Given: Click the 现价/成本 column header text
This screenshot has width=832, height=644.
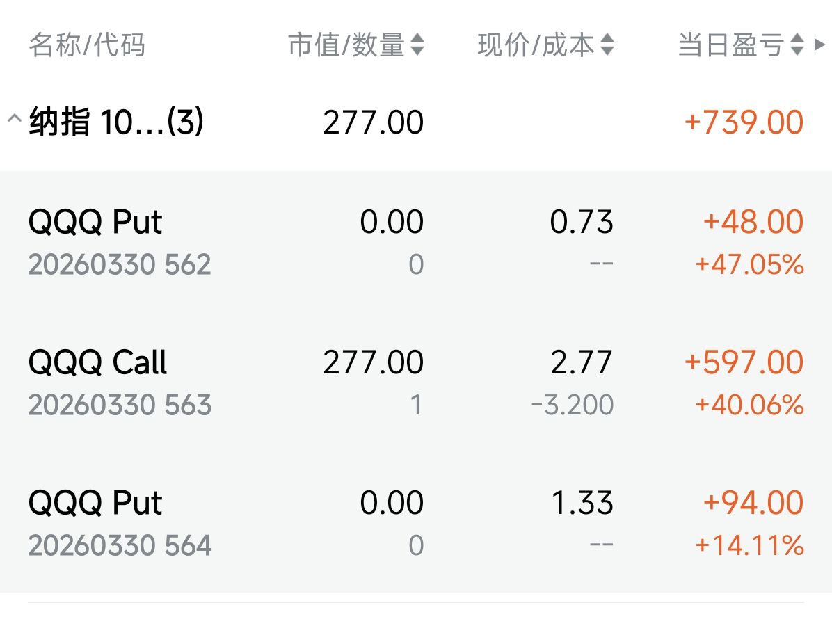Looking at the screenshot, I should pyautogui.click(x=536, y=45).
